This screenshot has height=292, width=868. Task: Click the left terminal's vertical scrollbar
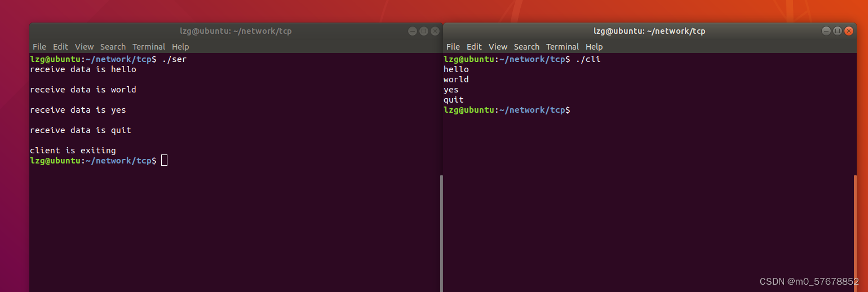[441, 233]
